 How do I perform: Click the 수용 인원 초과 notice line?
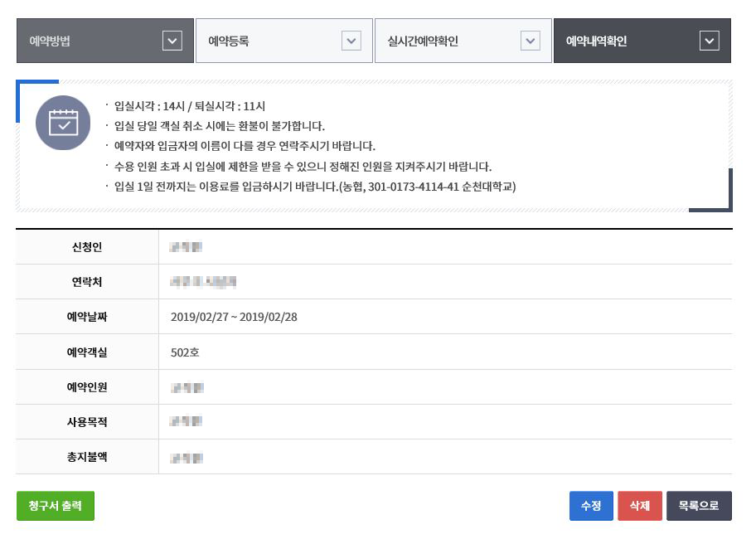click(x=303, y=167)
